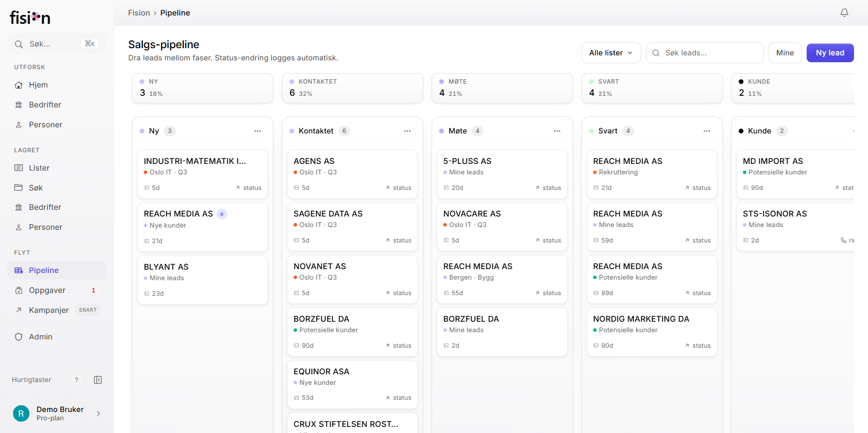
Task: Click the Fision breadcrumb link
Action: coord(139,13)
